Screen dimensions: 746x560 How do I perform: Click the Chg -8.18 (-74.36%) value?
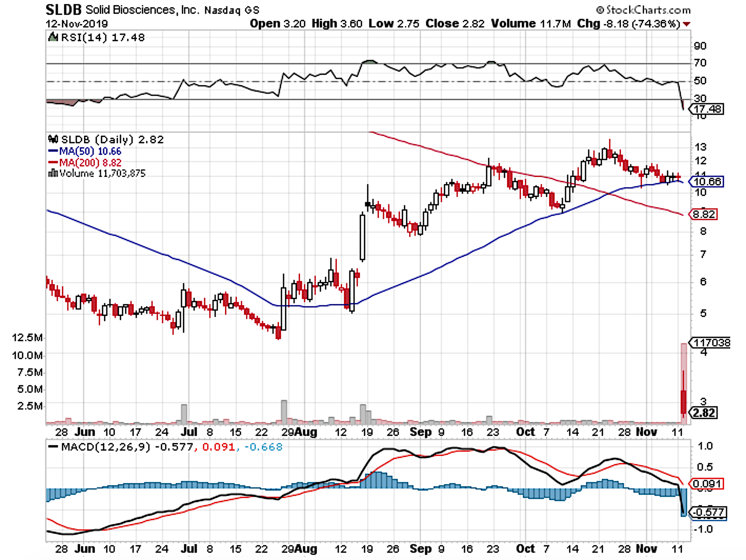(629, 24)
